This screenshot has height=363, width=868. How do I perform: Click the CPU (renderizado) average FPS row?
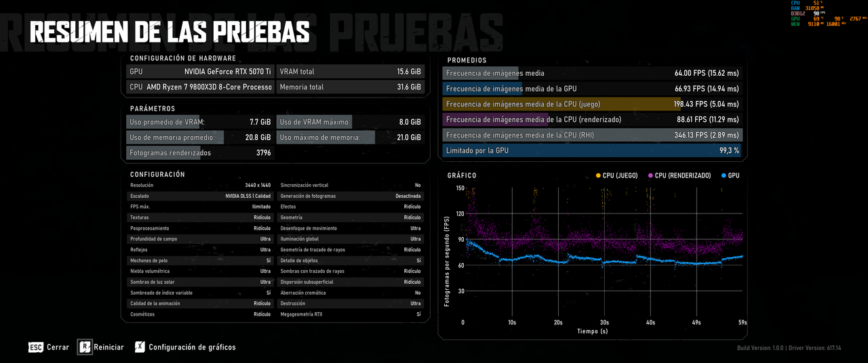pyautogui.click(x=592, y=120)
